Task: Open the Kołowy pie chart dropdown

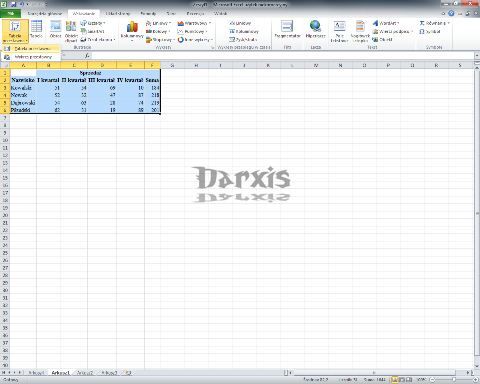Action: point(158,31)
